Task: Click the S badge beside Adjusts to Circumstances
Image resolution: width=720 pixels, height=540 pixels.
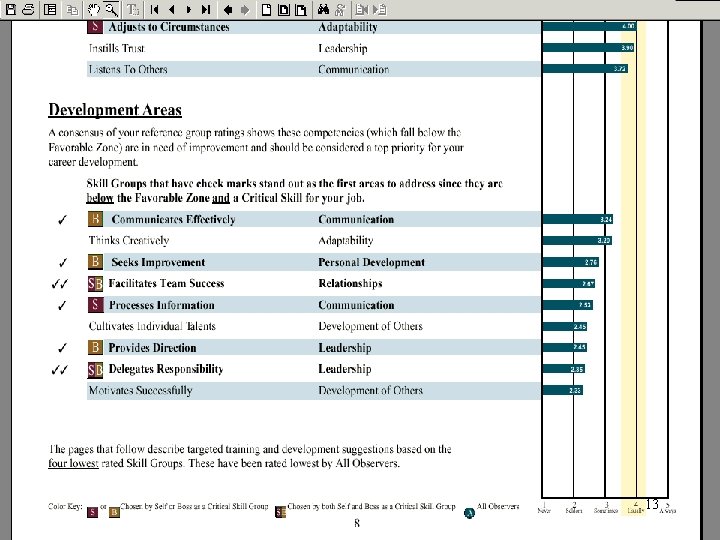Action: tap(95, 27)
